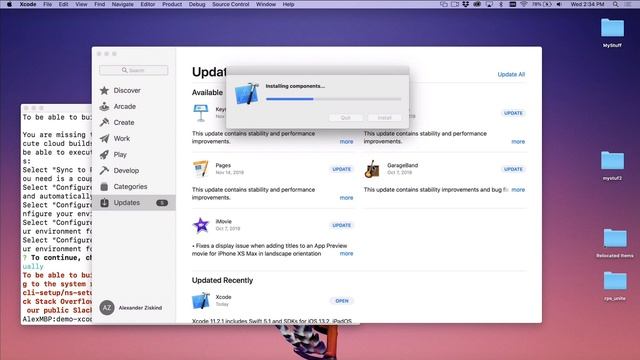Screen dimensions: 640x360
Task: Show more of GarageBand update notes
Action: click(x=518, y=190)
